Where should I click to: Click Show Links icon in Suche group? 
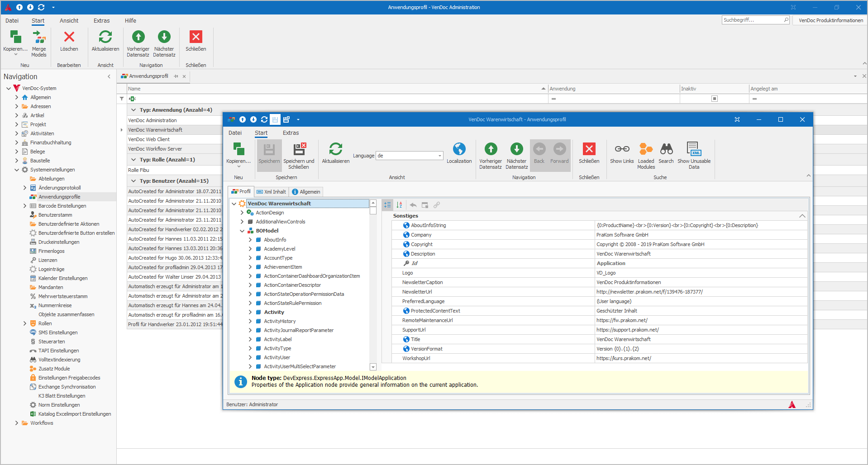[622, 149]
